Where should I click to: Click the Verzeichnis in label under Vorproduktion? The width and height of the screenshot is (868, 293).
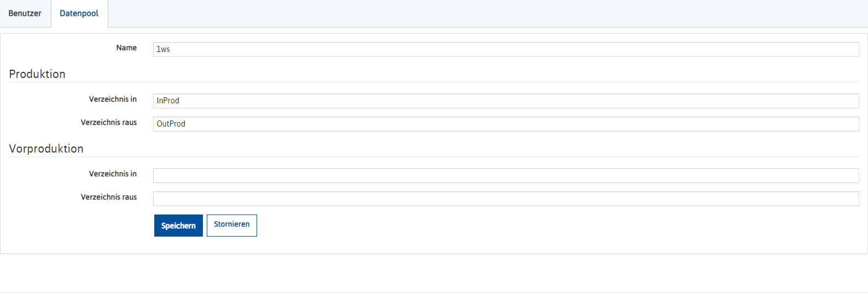click(x=113, y=174)
